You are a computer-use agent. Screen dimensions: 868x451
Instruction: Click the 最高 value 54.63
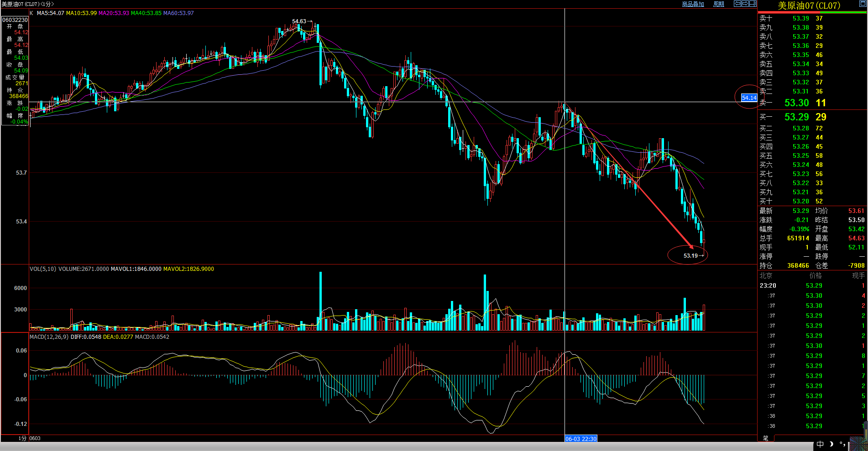857,238
